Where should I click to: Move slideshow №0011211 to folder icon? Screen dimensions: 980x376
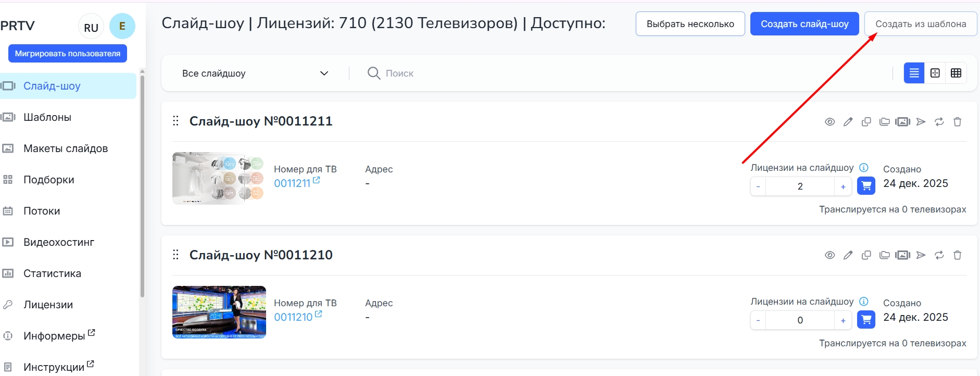pyautogui.click(x=884, y=122)
